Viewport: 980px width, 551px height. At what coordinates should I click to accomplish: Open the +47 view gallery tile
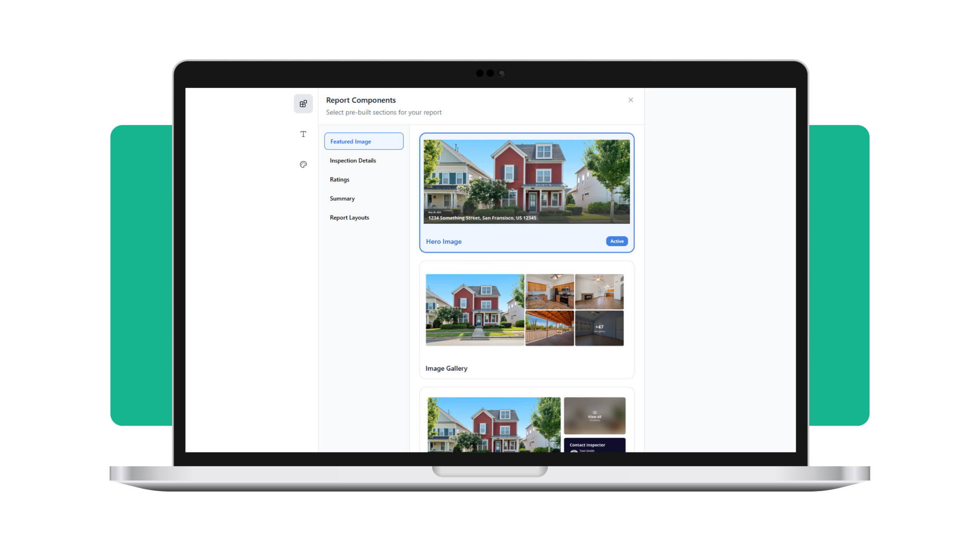599,328
